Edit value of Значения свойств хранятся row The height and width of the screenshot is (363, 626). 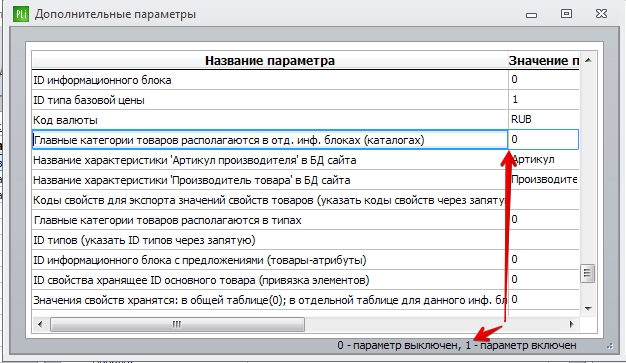tap(543, 300)
